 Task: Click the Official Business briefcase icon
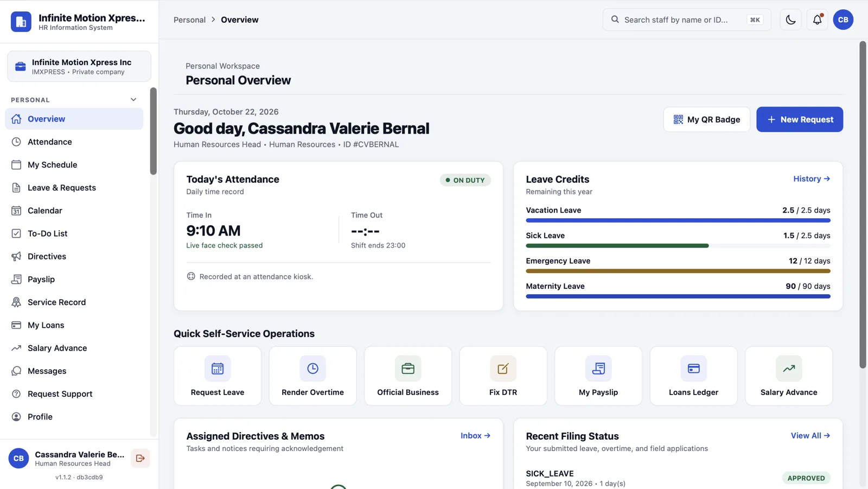408,369
